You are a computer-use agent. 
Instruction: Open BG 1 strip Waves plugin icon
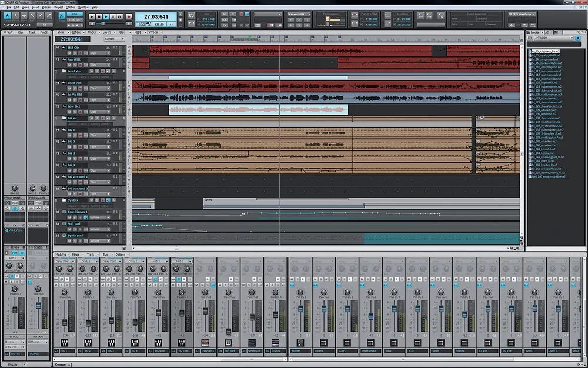[x=65, y=343]
